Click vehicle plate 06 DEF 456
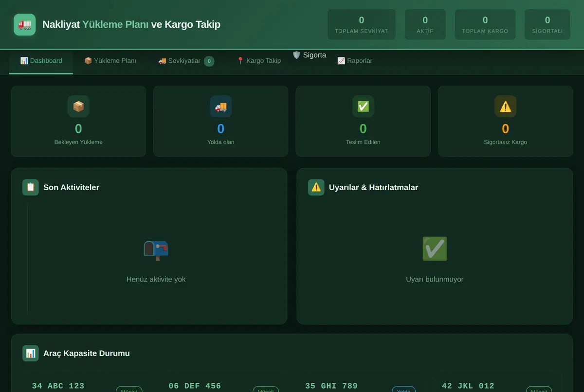Screen dimensions: 584x392 [195, 386]
